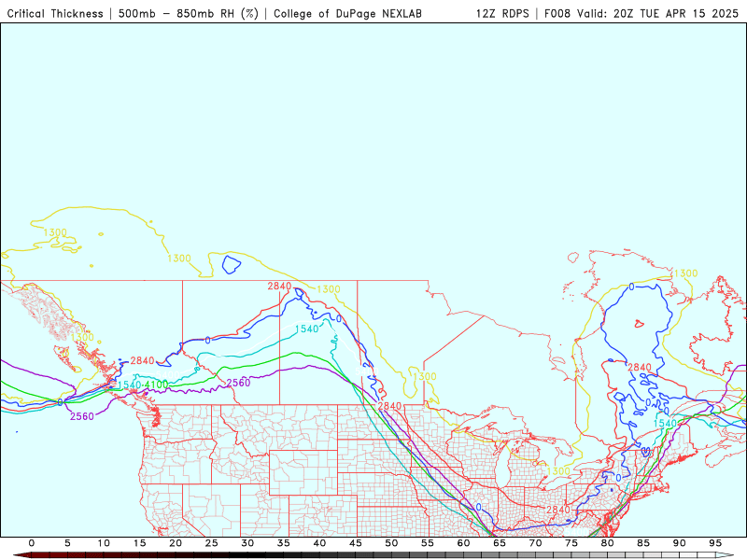Click the blue closed contour above the Alberta border
Screen dimensions: 747x560
click(x=232, y=264)
